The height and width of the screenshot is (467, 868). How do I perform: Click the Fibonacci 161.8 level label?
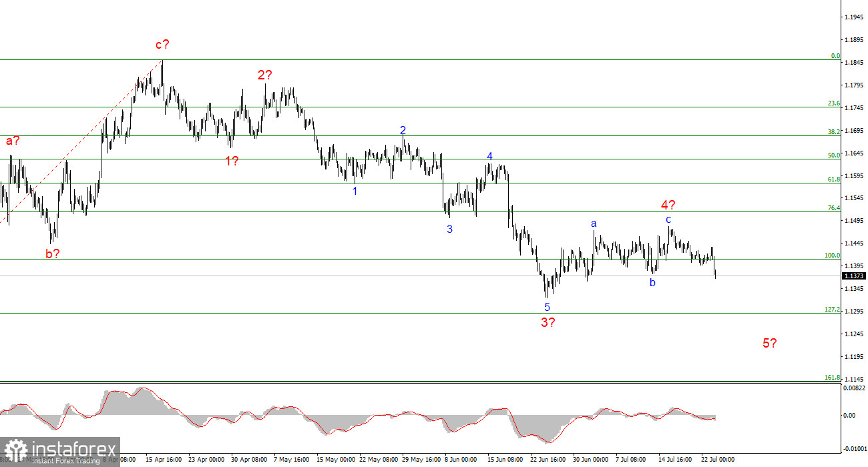click(x=833, y=377)
